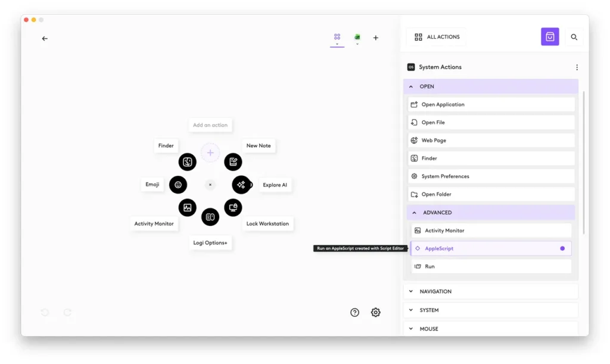Open the search magnifier in the actions panel

pos(574,36)
